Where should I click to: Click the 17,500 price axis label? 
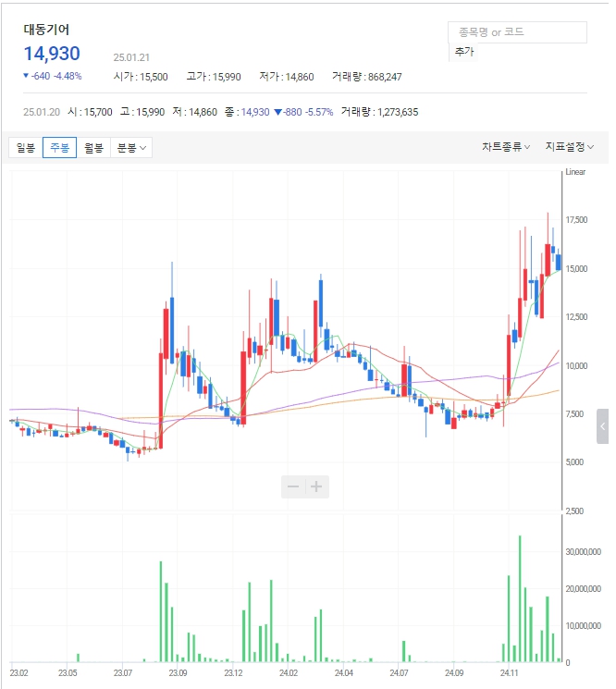coord(576,220)
